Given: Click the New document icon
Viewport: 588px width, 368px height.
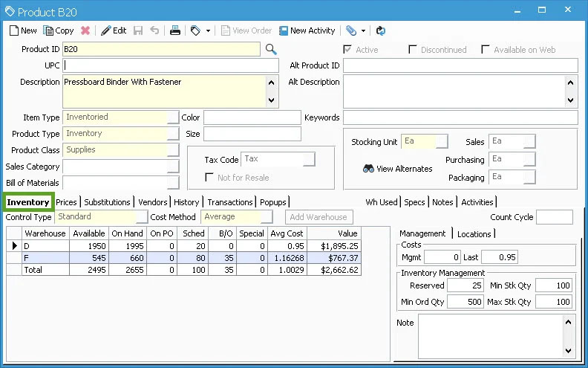Looking at the screenshot, I should [14, 30].
